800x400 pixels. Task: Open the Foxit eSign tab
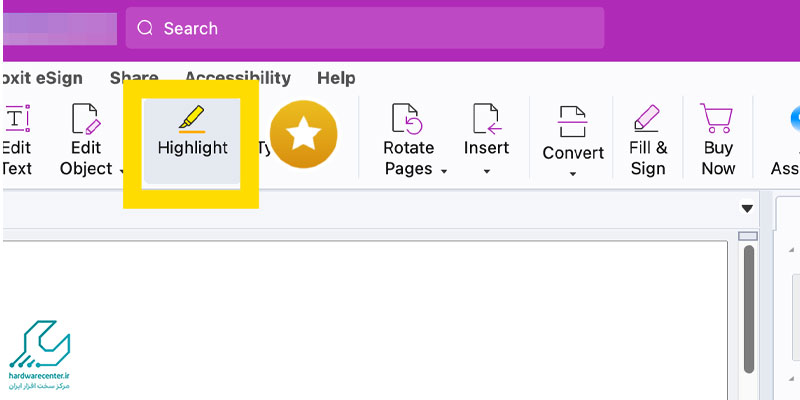pyautogui.click(x=42, y=78)
